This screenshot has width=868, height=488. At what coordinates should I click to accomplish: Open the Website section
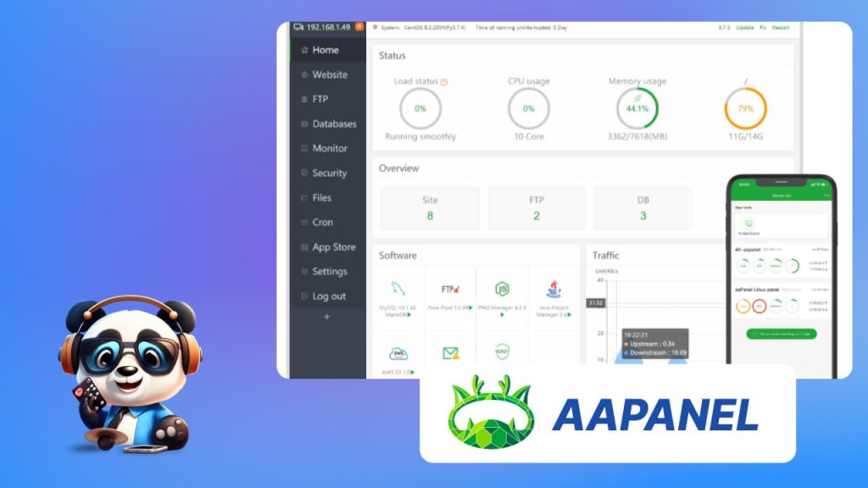tap(328, 75)
